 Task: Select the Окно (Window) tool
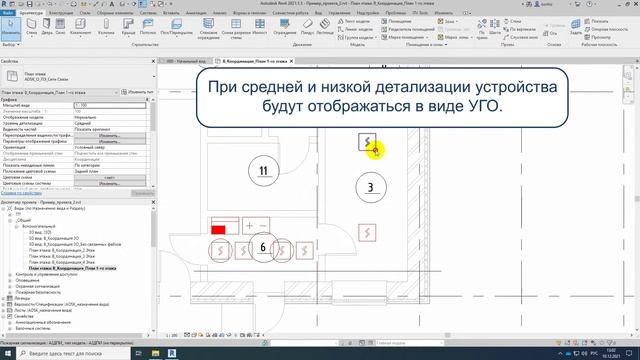[60, 27]
